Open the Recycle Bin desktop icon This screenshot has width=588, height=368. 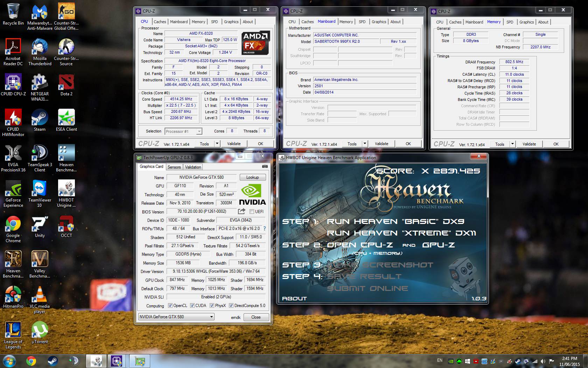point(13,15)
